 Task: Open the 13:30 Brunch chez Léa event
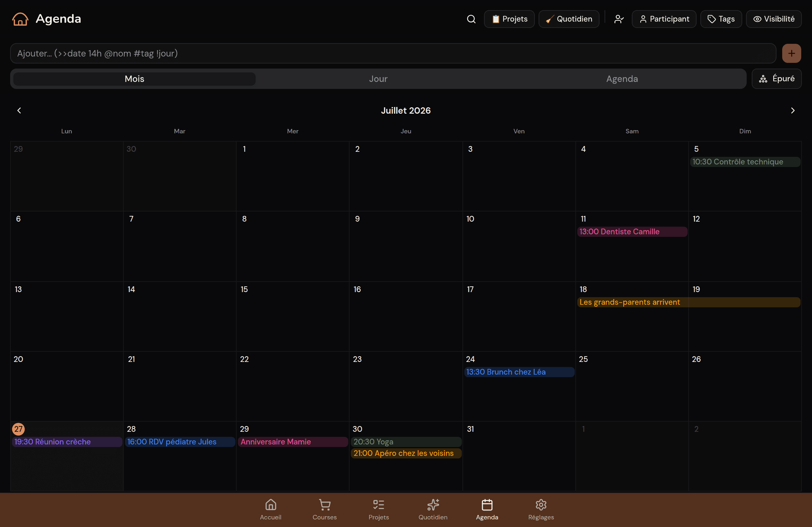(x=519, y=372)
